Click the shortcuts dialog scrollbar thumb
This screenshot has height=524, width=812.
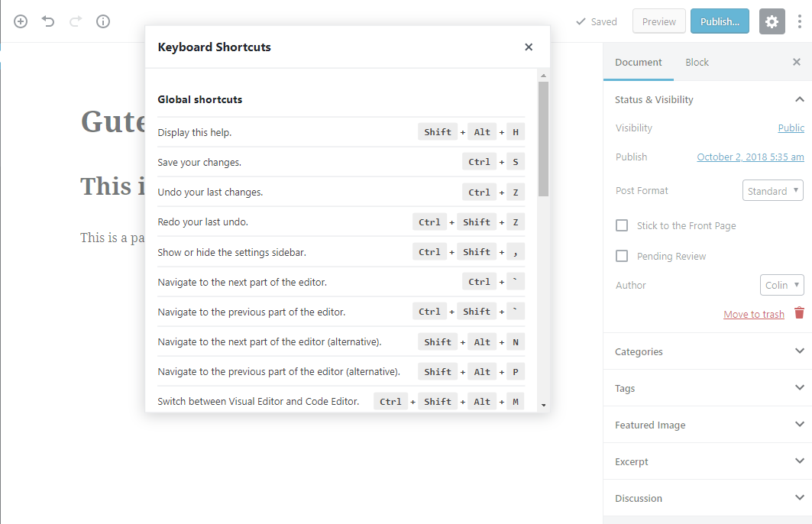[543, 137]
